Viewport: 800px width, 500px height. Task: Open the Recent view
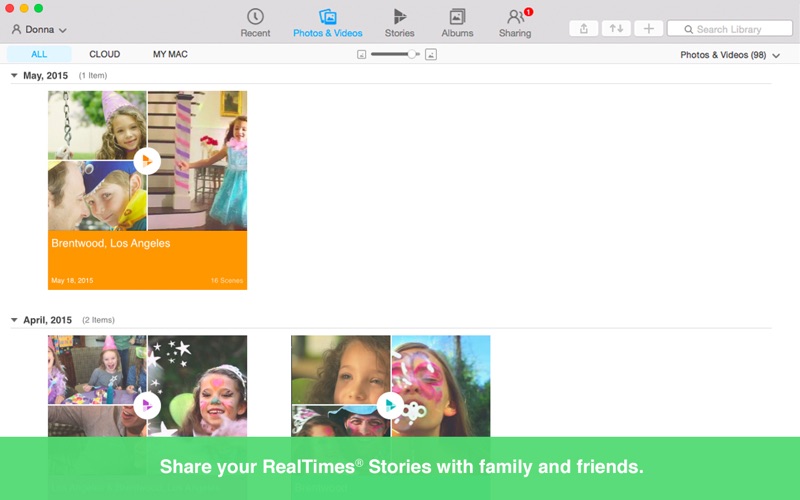click(255, 22)
